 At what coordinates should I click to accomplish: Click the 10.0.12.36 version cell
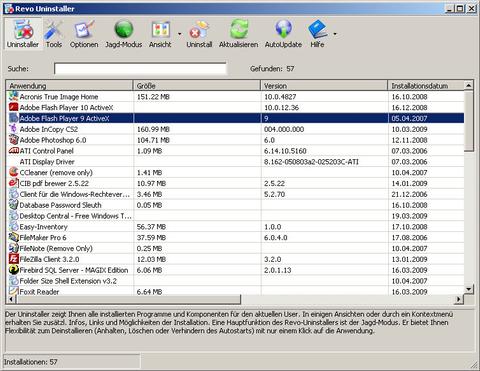point(281,107)
